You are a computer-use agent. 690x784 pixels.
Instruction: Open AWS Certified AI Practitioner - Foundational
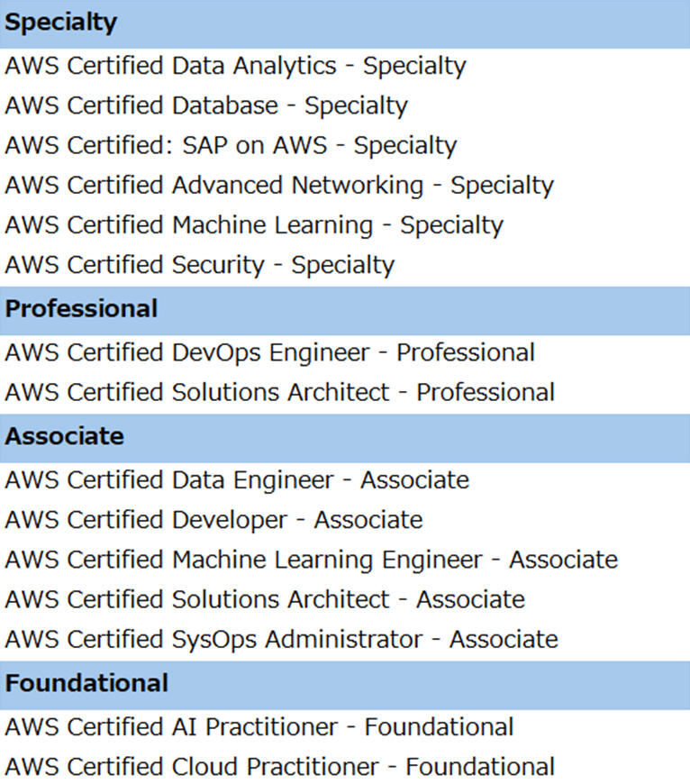coord(259,727)
